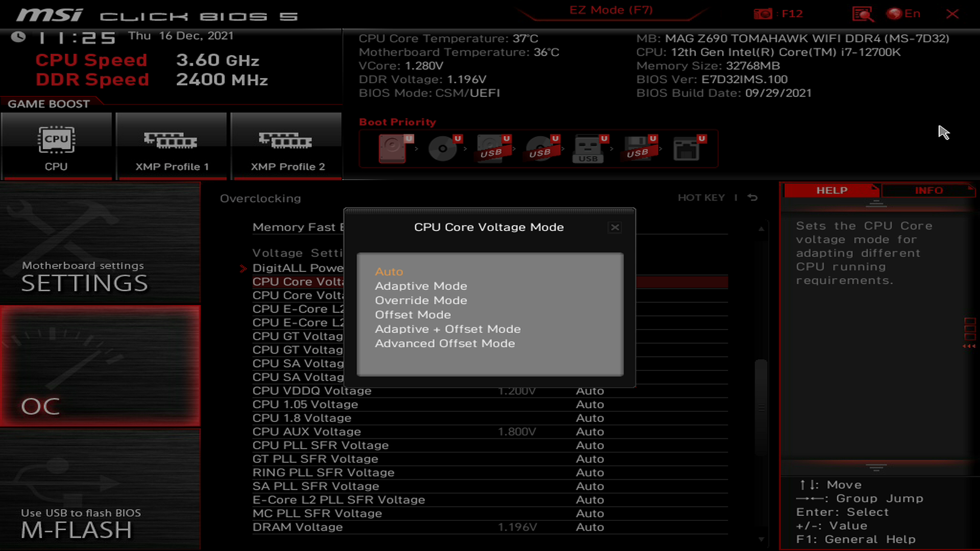Select Auto CPU Core Voltage Mode
The width and height of the screenshot is (980, 551).
(389, 271)
